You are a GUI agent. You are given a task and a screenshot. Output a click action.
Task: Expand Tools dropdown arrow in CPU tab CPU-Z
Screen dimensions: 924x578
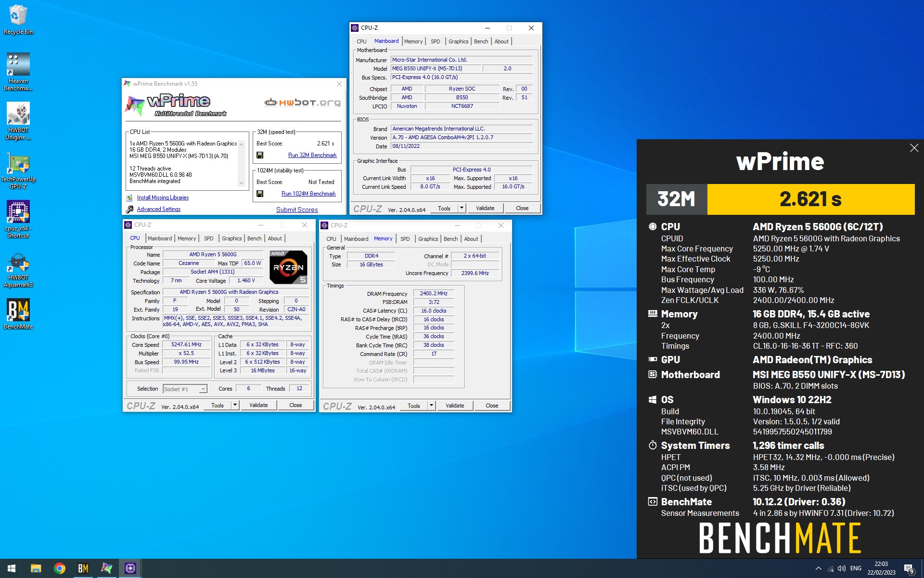click(235, 405)
